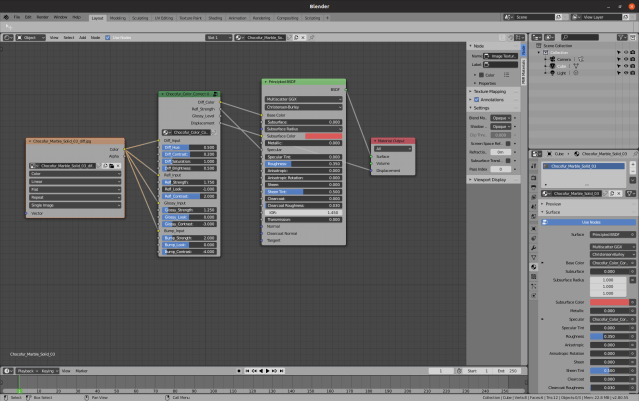Screen dimensions: 639x401
Task: Expand the Viewport Display panel
Action: tap(492, 179)
